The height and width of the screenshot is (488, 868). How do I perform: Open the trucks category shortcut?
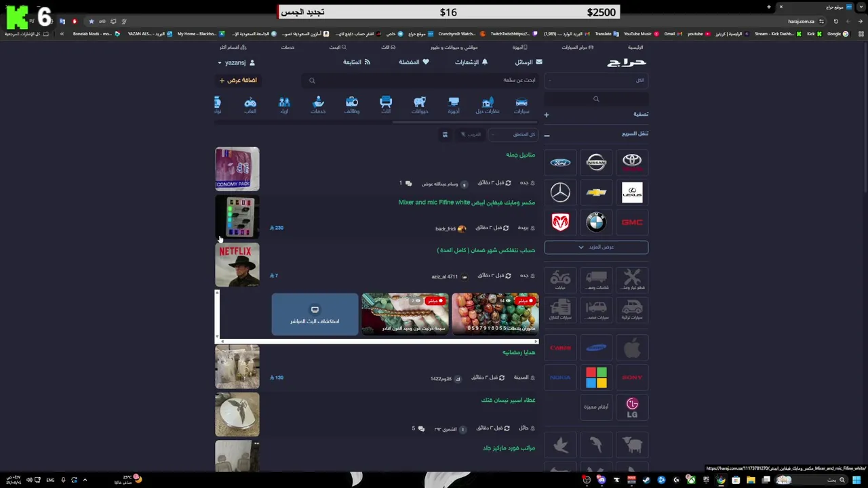tap(596, 279)
